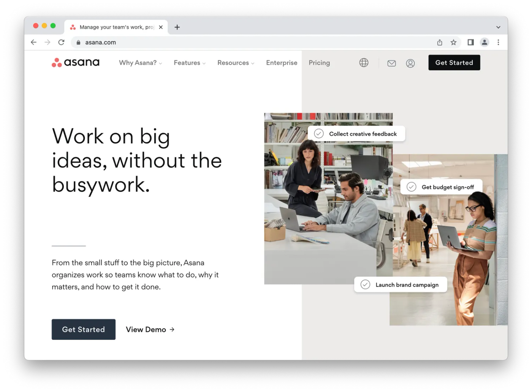Viewport: 532px width, 392px height.
Task: Open the Features dropdown menu
Action: point(189,63)
